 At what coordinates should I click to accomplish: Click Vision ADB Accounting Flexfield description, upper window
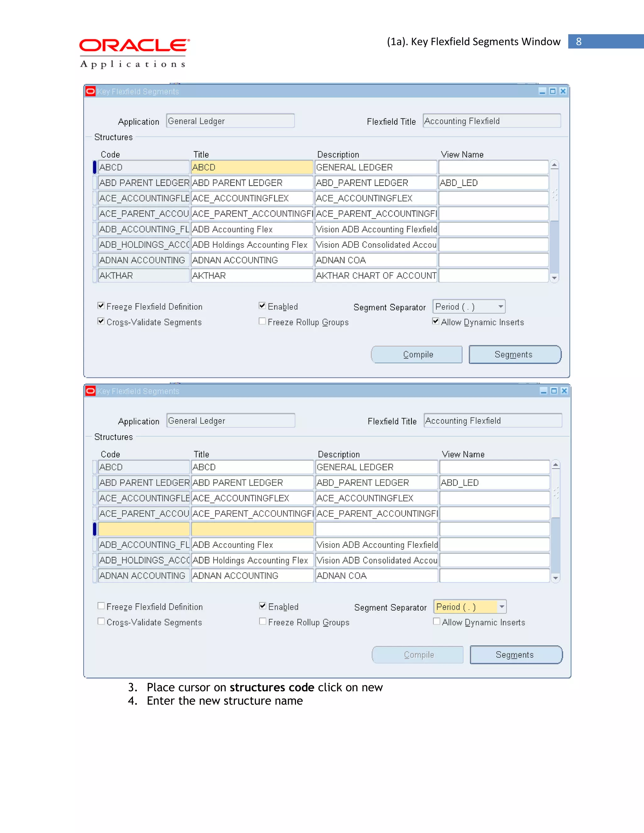376,229
